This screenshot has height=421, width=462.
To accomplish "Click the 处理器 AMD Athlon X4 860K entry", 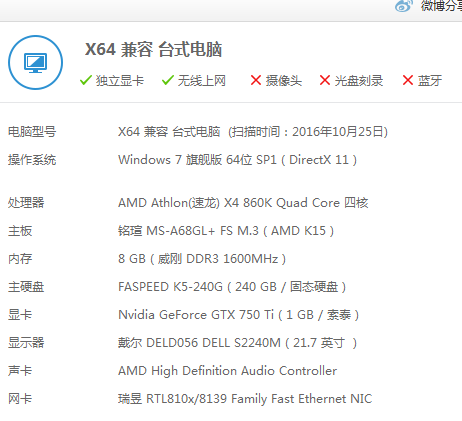I will tap(243, 203).
